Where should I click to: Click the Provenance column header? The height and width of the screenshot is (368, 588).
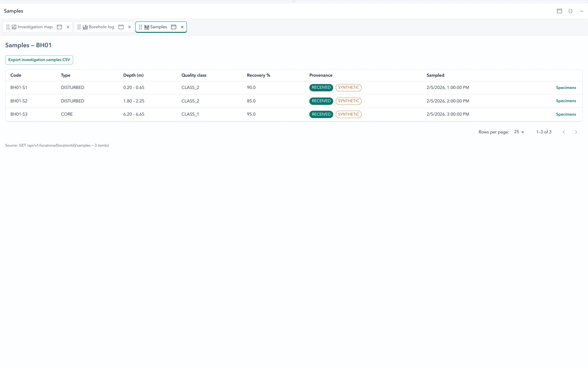pos(321,75)
